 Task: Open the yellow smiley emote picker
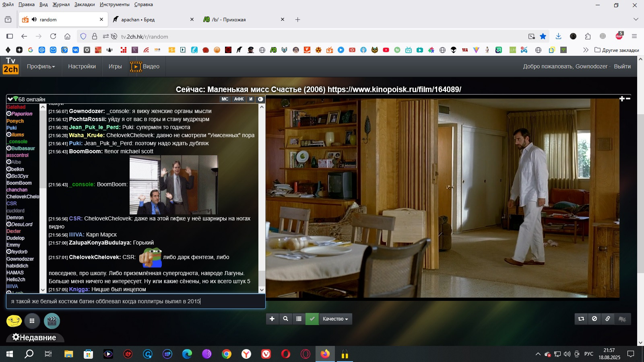coord(14,321)
